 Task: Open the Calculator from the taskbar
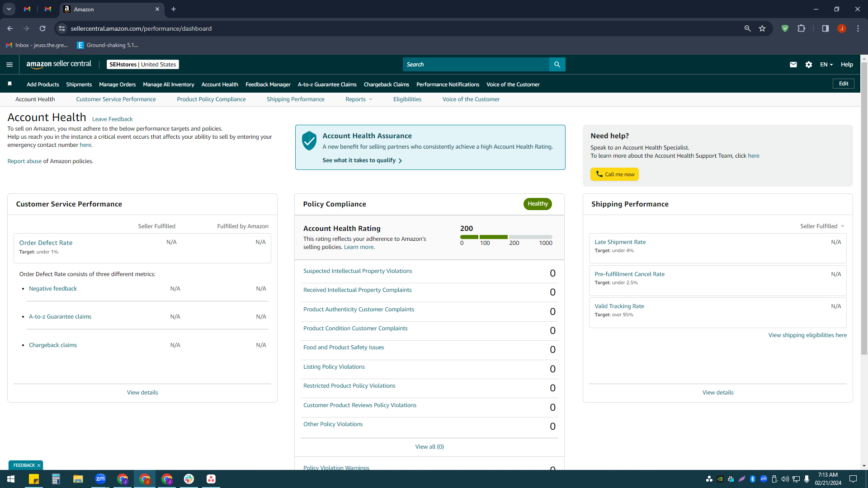(x=56, y=479)
